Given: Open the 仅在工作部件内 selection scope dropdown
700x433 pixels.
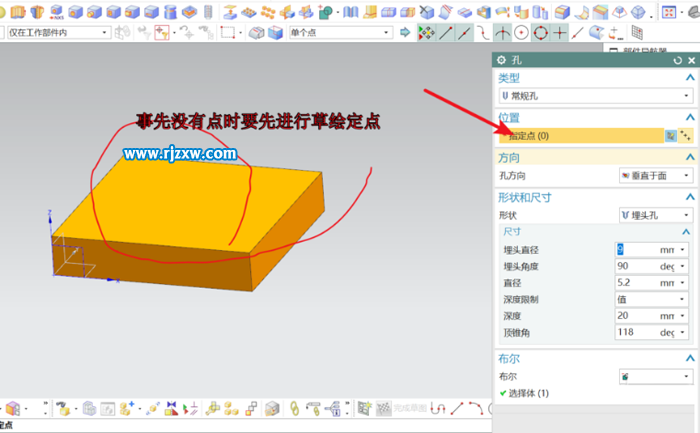Looking at the screenshot, I should [x=58, y=33].
